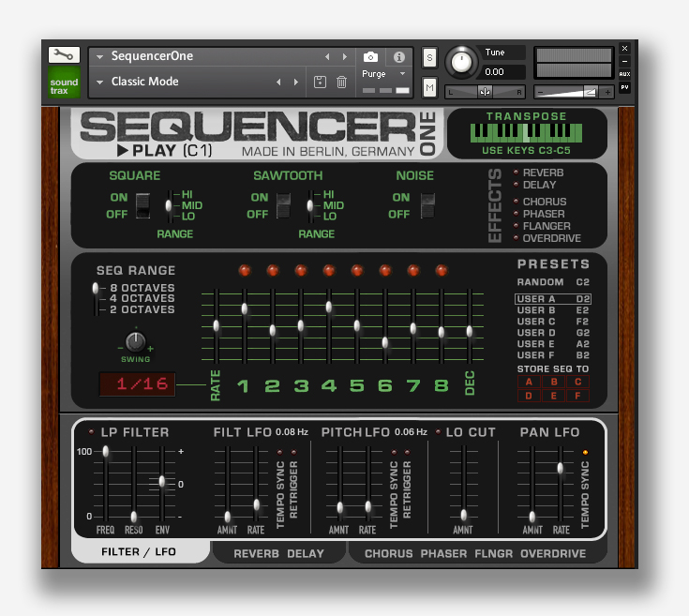
Task: Select previous snapshot beside Classic Mode
Action: coord(278,82)
